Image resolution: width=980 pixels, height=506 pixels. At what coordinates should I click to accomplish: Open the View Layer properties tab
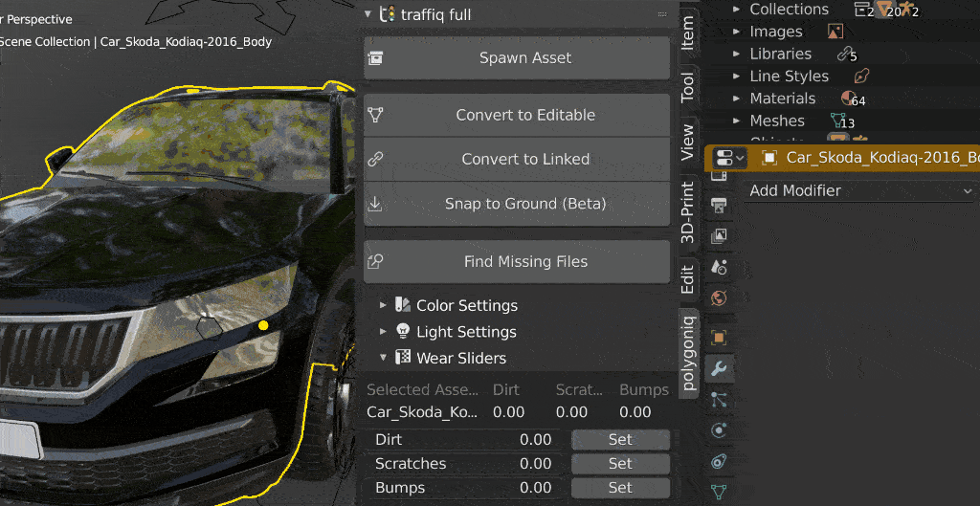(x=719, y=235)
